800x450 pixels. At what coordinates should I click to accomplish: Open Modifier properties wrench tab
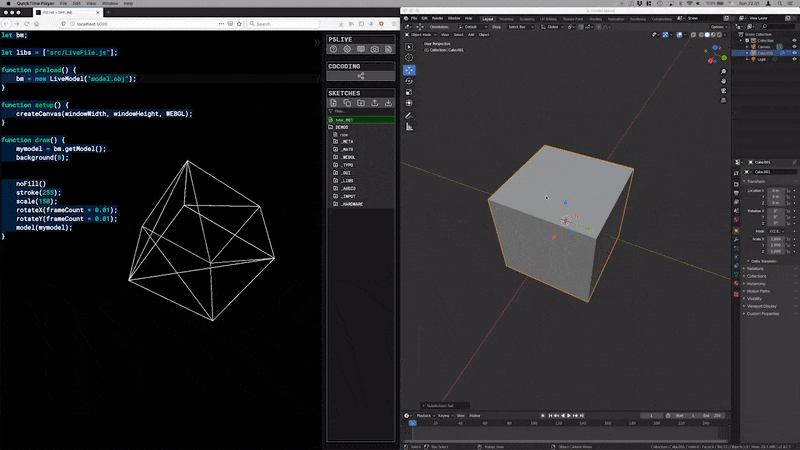coord(736,239)
